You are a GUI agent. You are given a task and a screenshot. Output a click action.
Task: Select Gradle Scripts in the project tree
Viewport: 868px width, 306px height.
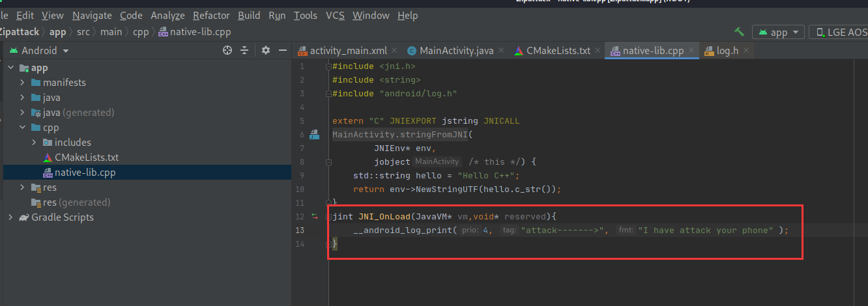(x=63, y=217)
